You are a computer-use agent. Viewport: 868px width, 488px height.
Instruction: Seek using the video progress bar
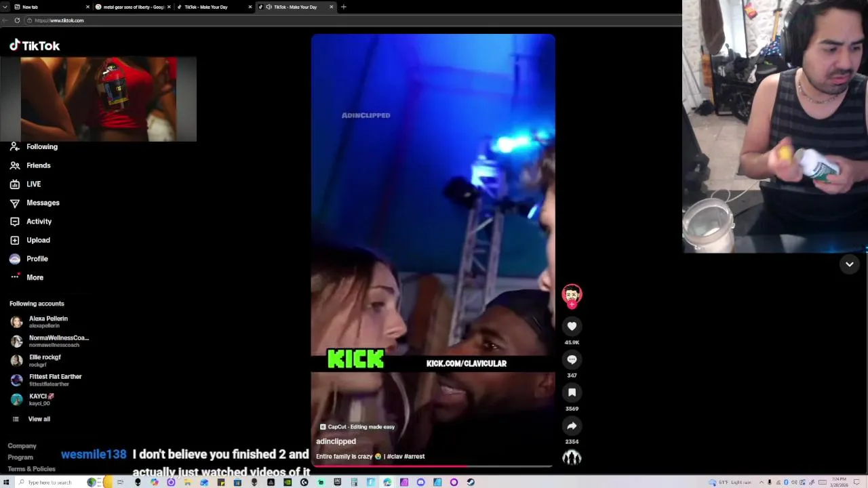tap(433, 466)
